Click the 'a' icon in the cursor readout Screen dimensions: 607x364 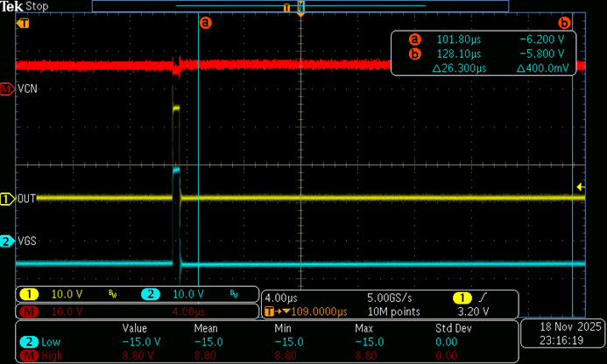(414, 39)
